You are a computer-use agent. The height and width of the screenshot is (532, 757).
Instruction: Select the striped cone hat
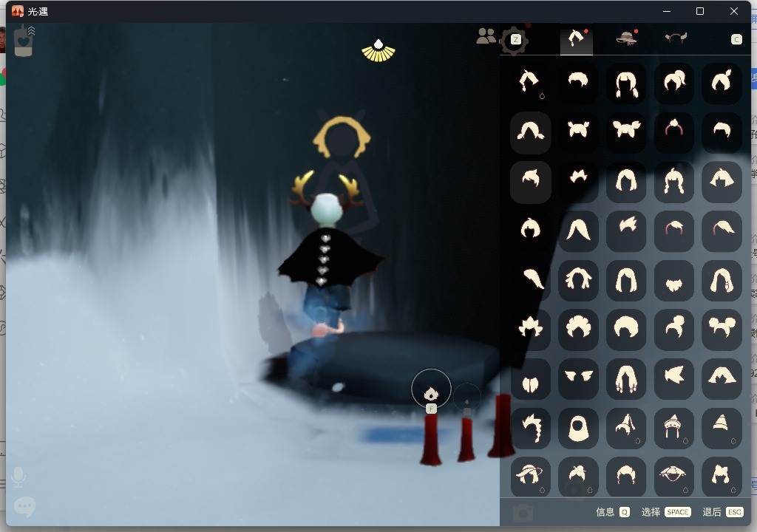[x=722, y=428]
